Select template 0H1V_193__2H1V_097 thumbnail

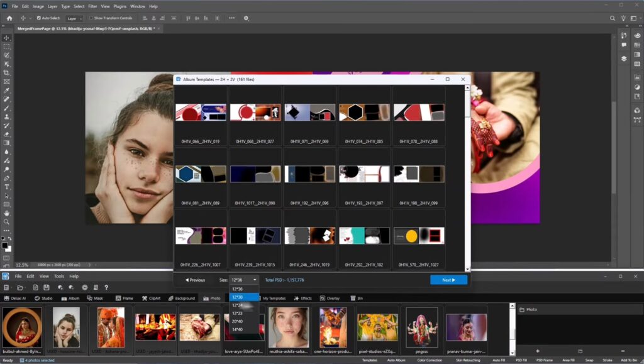364,174
